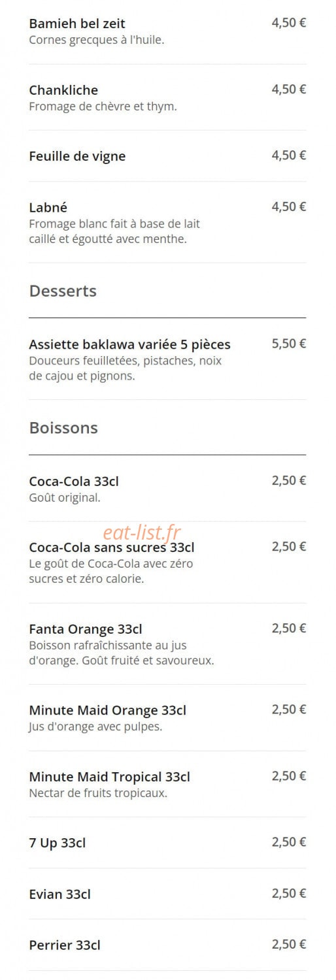The width and height of the screenshot is (336, 980).
Task: Click the price next to Perrier 33cl
Action: click(289, 944)
